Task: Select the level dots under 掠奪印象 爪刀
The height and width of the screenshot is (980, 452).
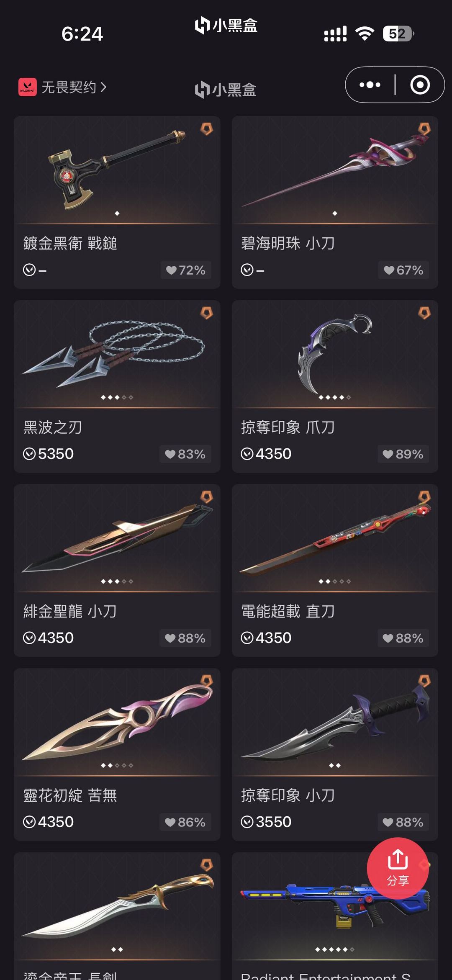Action: [335, 397]
